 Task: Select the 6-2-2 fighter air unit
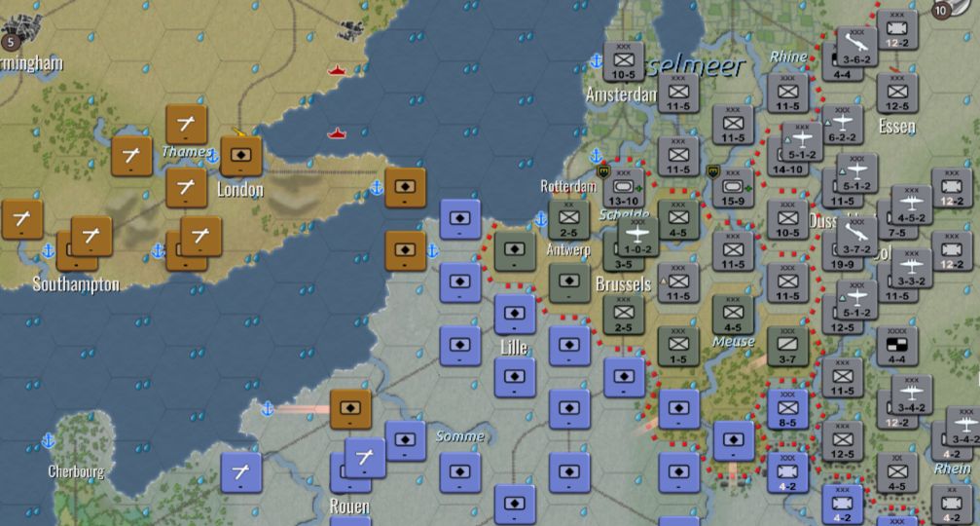[843, 125]
